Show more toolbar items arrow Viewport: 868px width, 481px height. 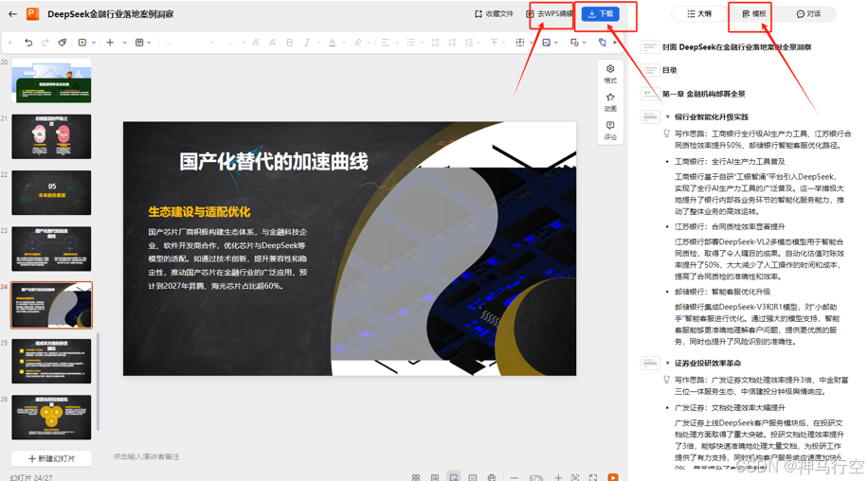coord(615,43)
